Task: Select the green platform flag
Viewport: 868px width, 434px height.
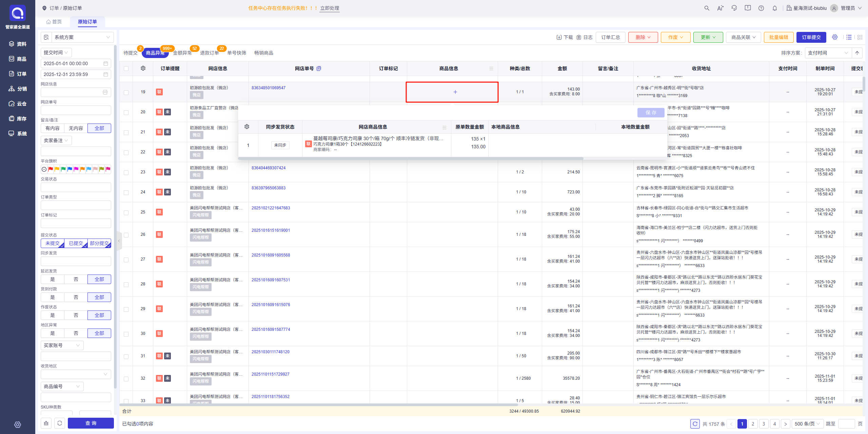Action: pos(63,169)
